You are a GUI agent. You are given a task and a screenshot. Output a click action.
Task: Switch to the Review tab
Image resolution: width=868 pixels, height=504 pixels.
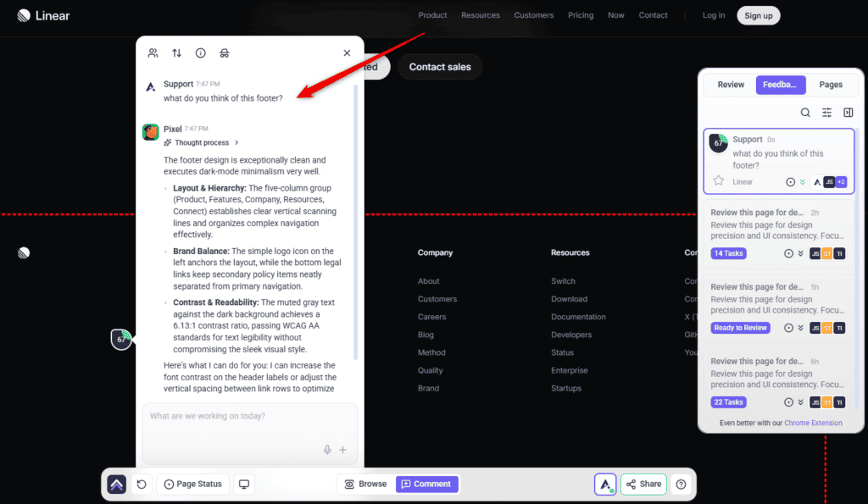tap(731, 85)
